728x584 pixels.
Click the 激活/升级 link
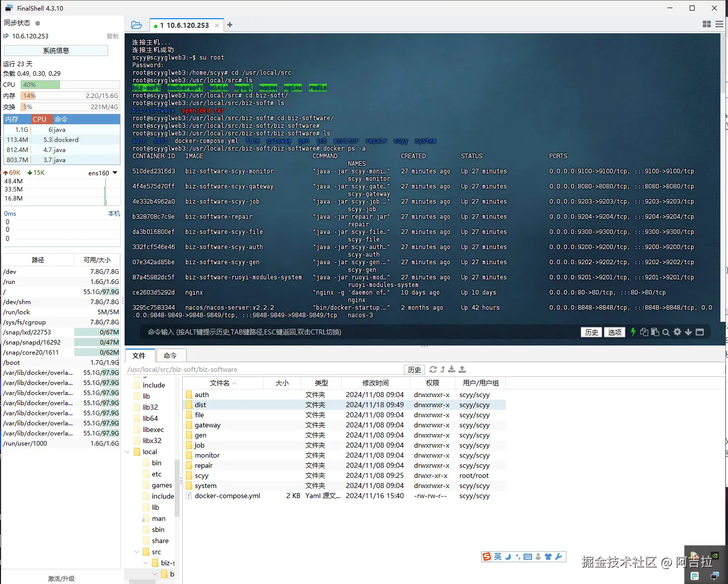pos(61,578)
